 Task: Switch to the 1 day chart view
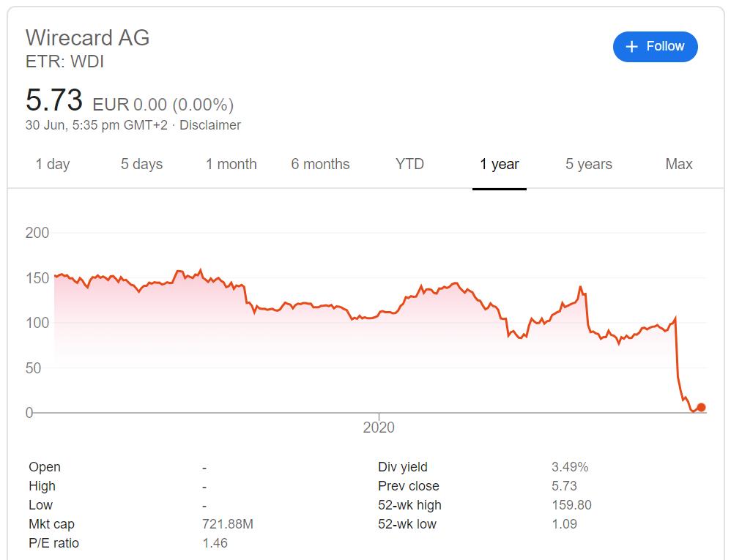(53, 164)
